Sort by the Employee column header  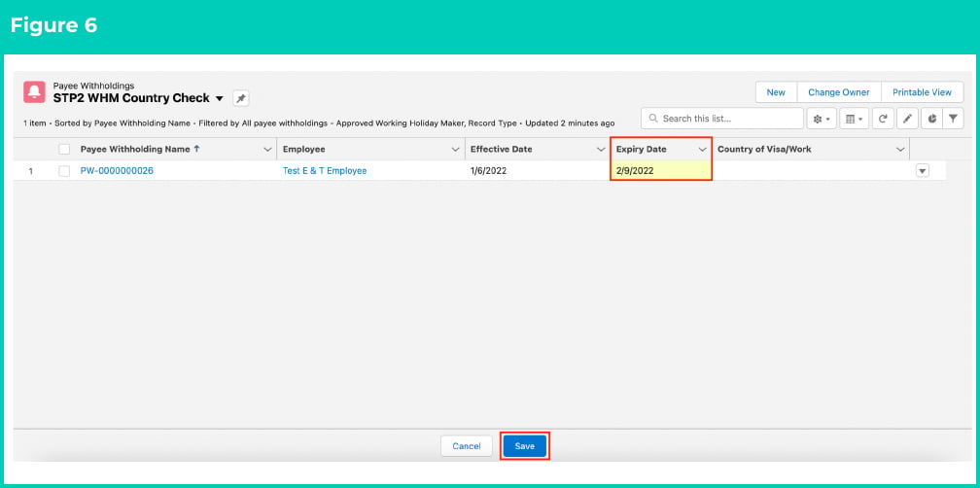pos(303,150)
